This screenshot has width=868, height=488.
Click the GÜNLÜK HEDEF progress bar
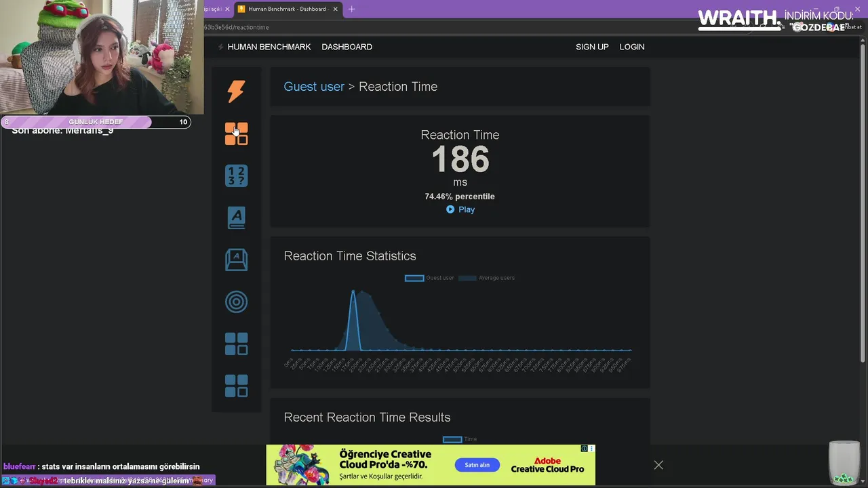(96, 122)
